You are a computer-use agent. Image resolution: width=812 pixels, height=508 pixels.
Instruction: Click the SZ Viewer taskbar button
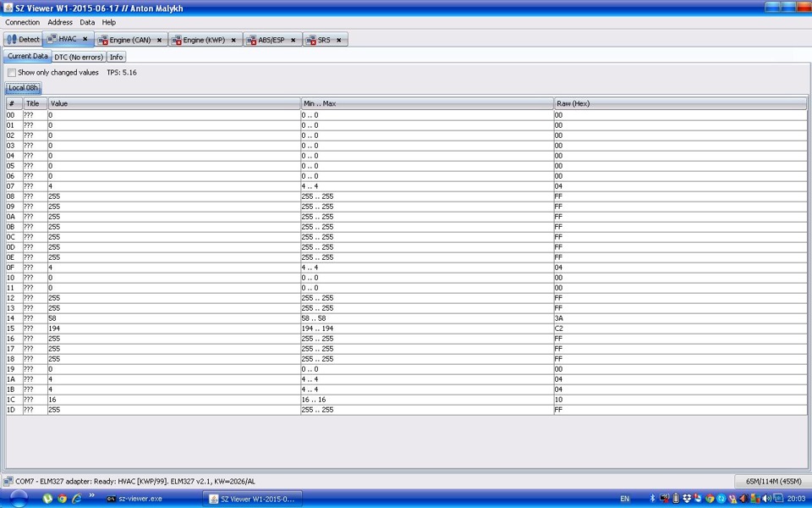tap(252, 499)
